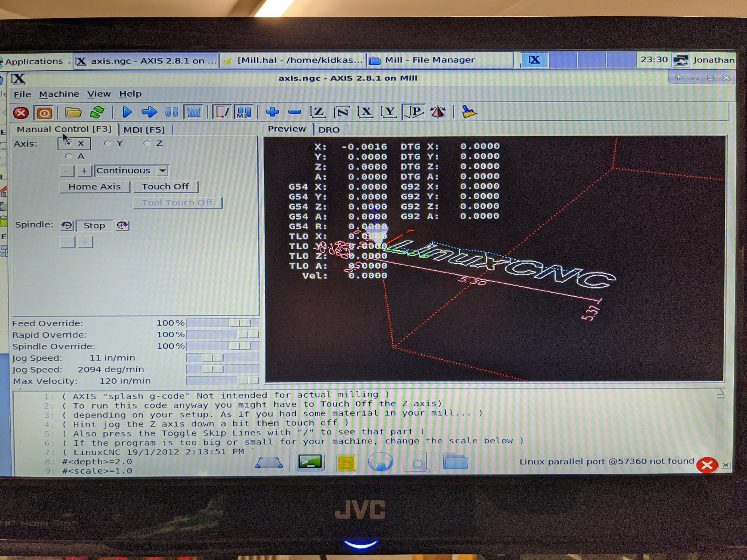The width and height of the screenshot is (747, 560).
Task: Open a G-code file with folder icon
Action: [x=73, y=112]
